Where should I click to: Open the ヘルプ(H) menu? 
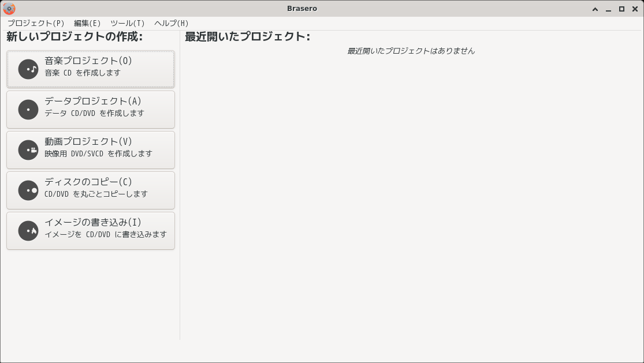[x=172, y=23]
